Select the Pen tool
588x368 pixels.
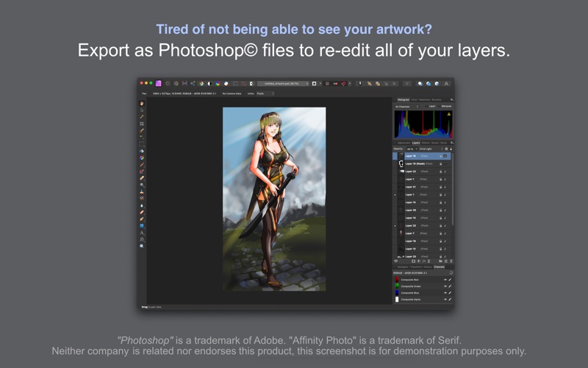[142, 219]
